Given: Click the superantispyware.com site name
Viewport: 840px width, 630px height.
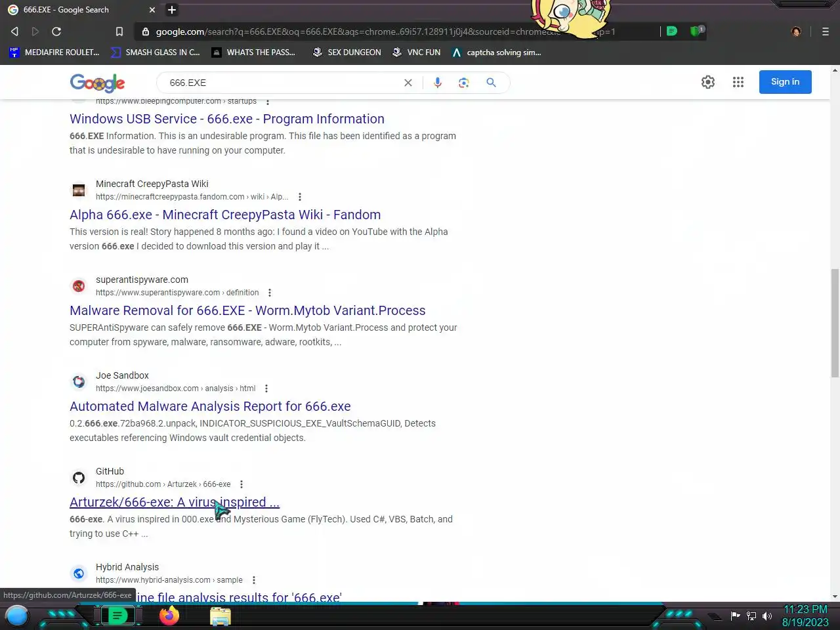Looking at the screenshot, I should pos(142,280).
